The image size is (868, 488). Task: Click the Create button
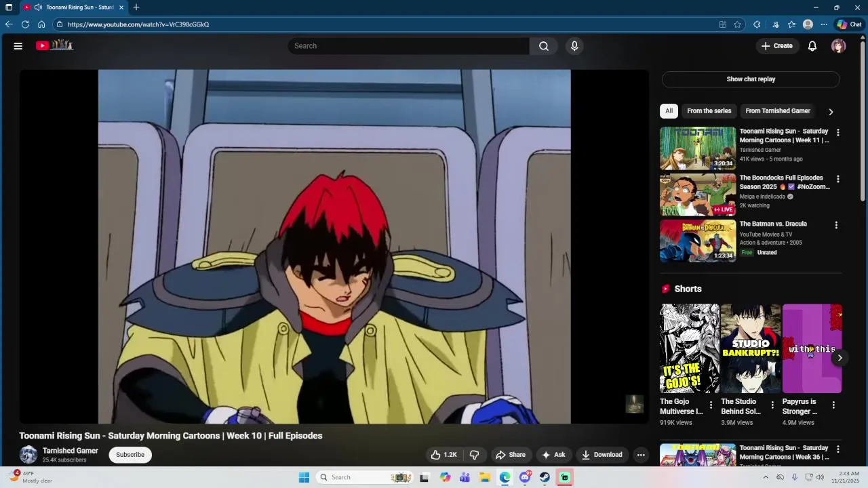tap(776, 46)
